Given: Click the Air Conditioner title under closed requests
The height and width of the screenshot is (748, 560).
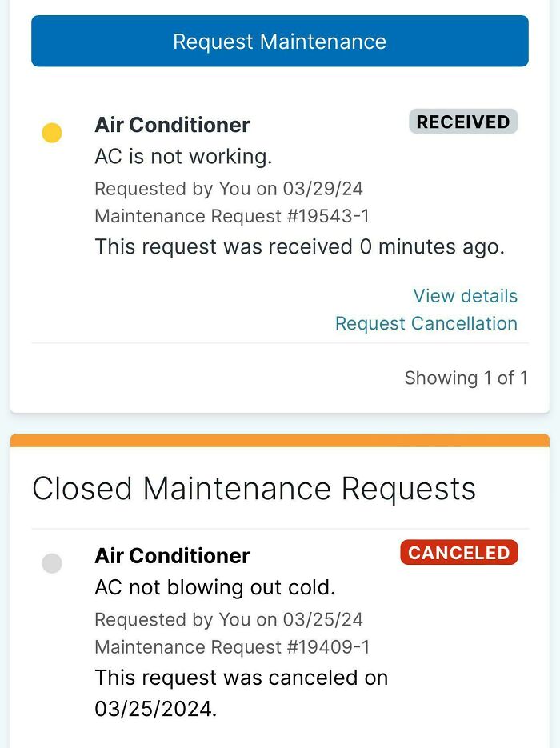Looking at the screenshot, I should click(172, 555).
